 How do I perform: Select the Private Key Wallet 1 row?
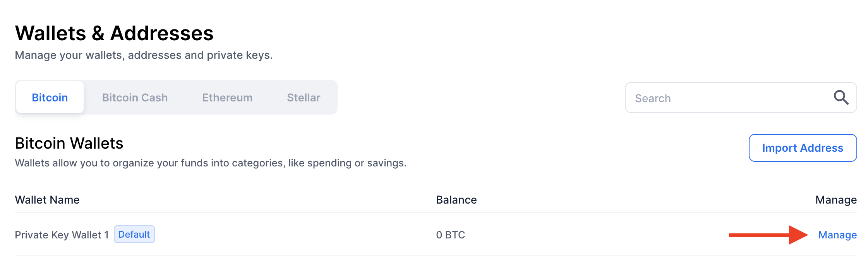310,235
